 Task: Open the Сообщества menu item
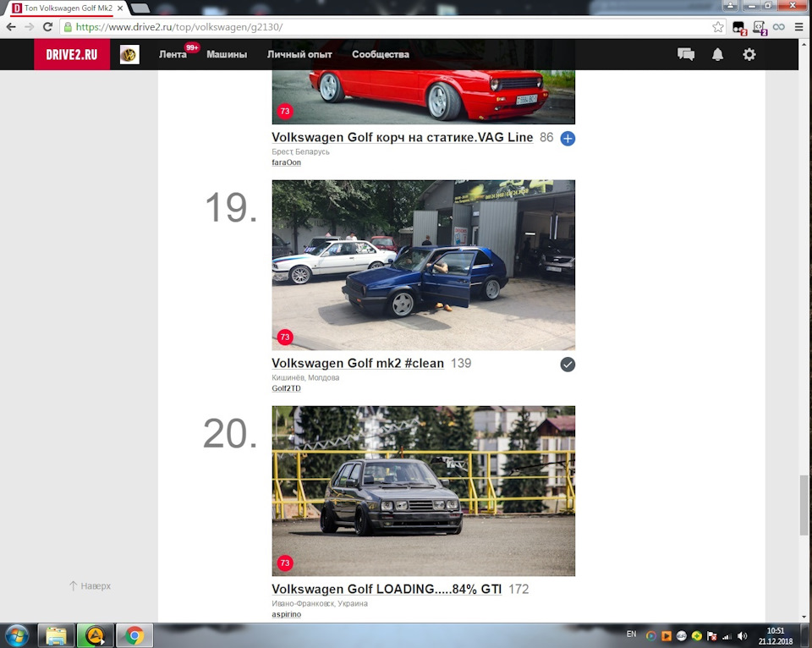[x=381, y=54]
